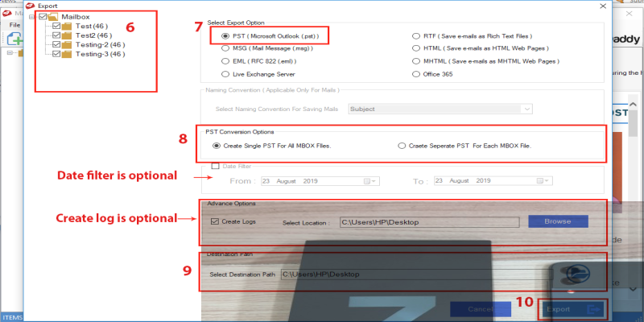Close the Export dialog window
Screen dimensions: 644x322
[x=603, y=6]
